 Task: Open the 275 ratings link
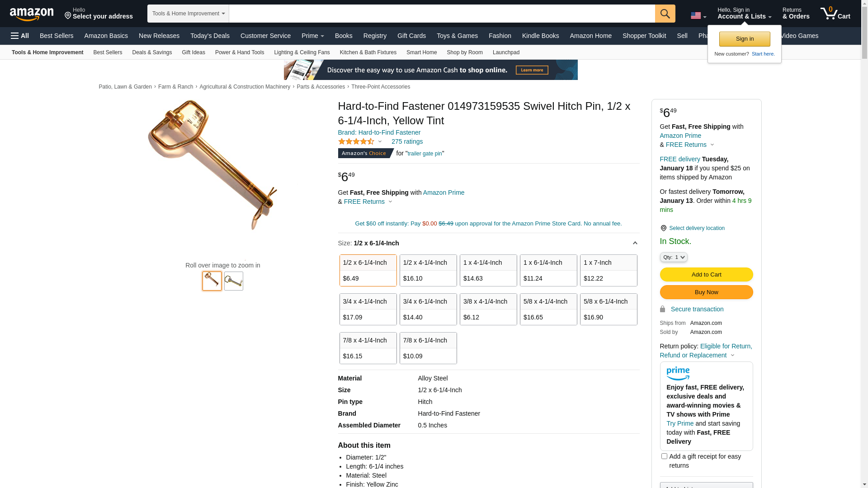point(407,141)
